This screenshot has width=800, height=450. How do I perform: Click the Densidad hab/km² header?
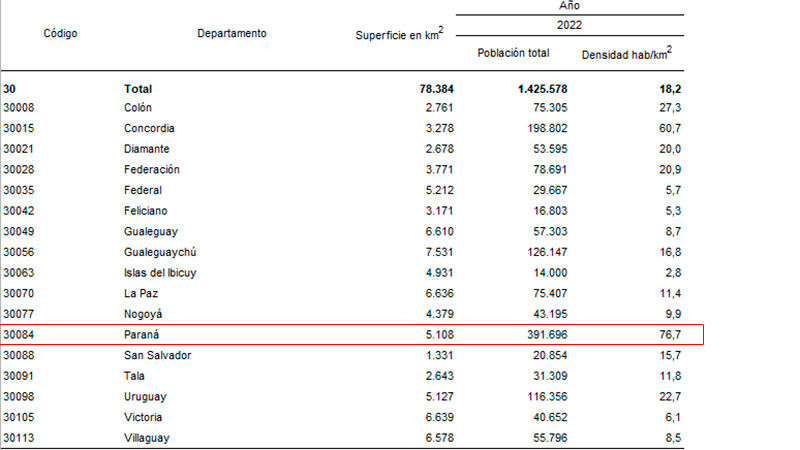pos(627,54)
